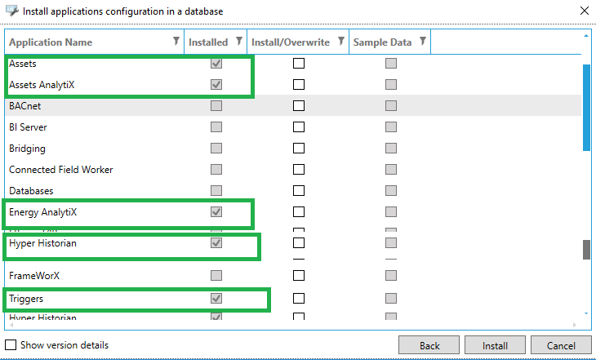Viewport: 596px width, 364px height.
Task: Click filter icon on Installed column
Action: [x=238, y=42]
